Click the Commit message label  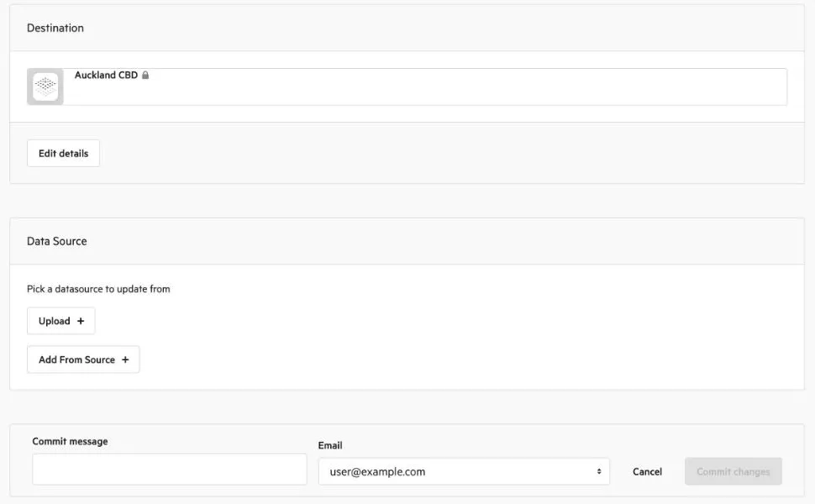tap(71, 441)
